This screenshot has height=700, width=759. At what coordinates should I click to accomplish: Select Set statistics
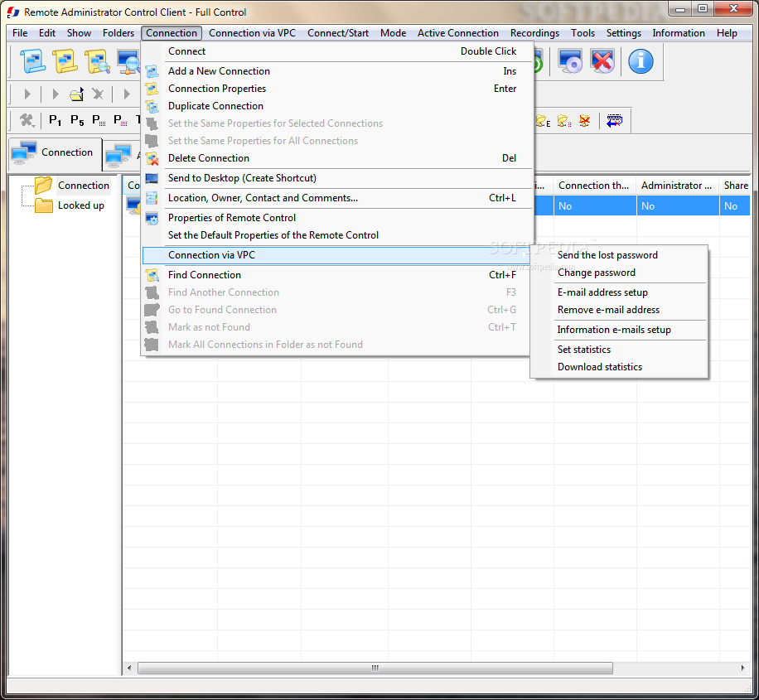pyautogui.click(x=619, y=350)
